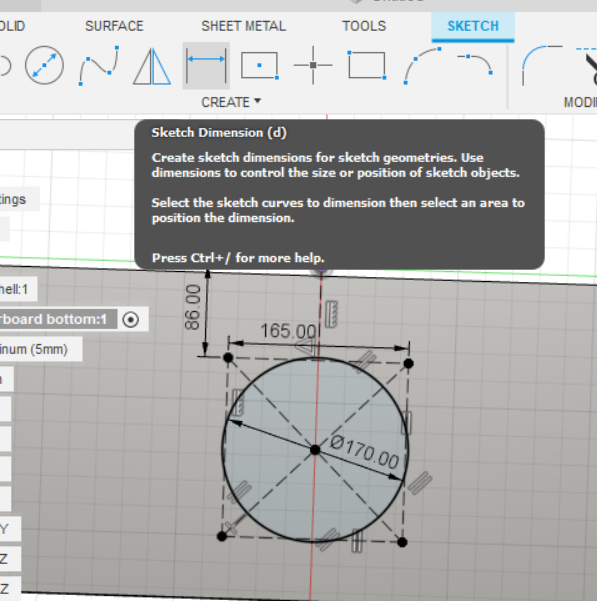Select the '(5mm)' material browser item
597x601 pixels.
click(41, 349)
